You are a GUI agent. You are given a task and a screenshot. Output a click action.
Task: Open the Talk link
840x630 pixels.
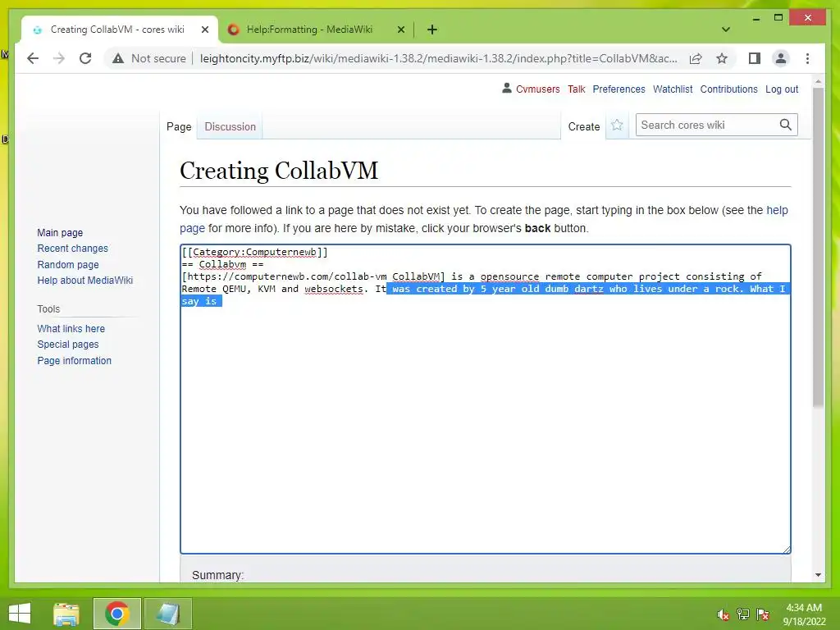point(577,89)
